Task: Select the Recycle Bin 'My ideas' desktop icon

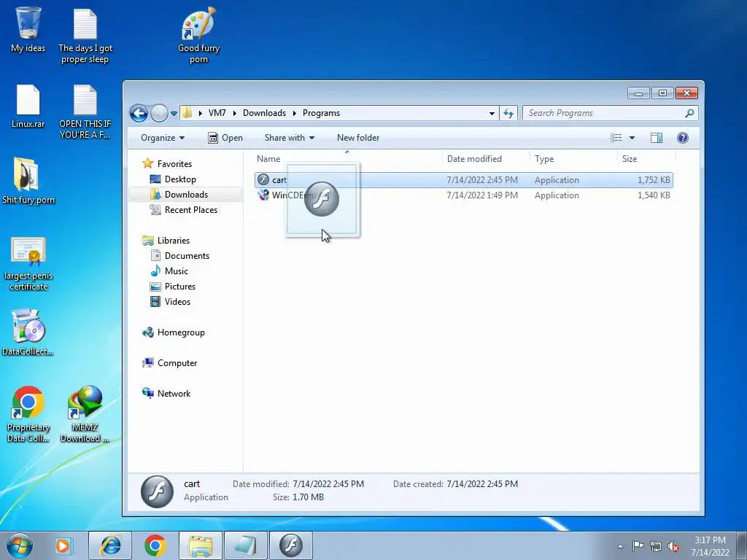Action: coord(28,29)
